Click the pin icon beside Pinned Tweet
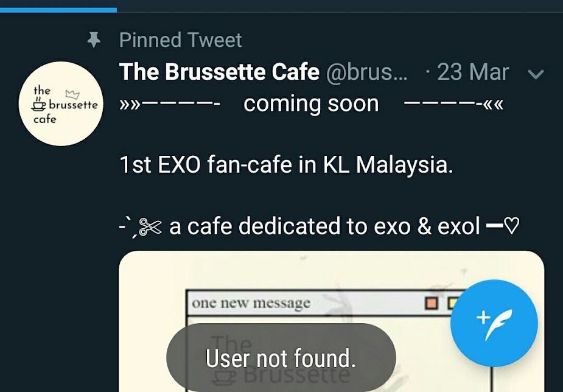563x392 pixels. coord(94,40)
